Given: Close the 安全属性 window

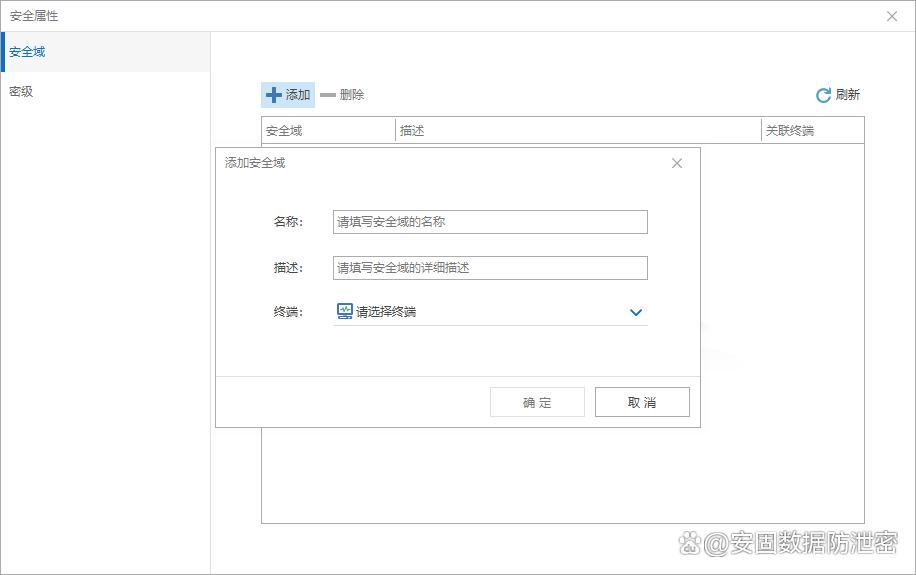Looking at the screenshot, I should 892,16.
